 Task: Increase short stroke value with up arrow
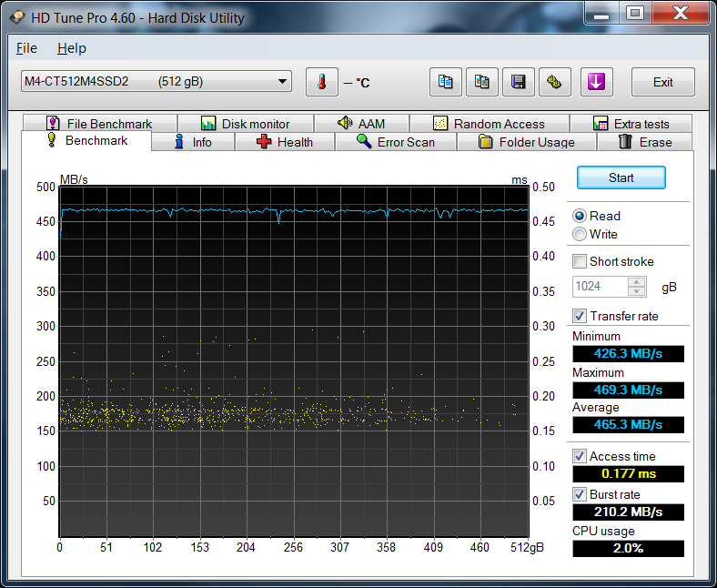637,282
